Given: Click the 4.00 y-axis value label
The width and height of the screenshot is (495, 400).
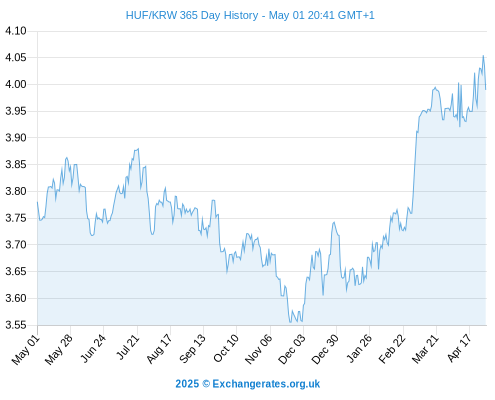Looking at the screenshot, I should coord(16,84).
